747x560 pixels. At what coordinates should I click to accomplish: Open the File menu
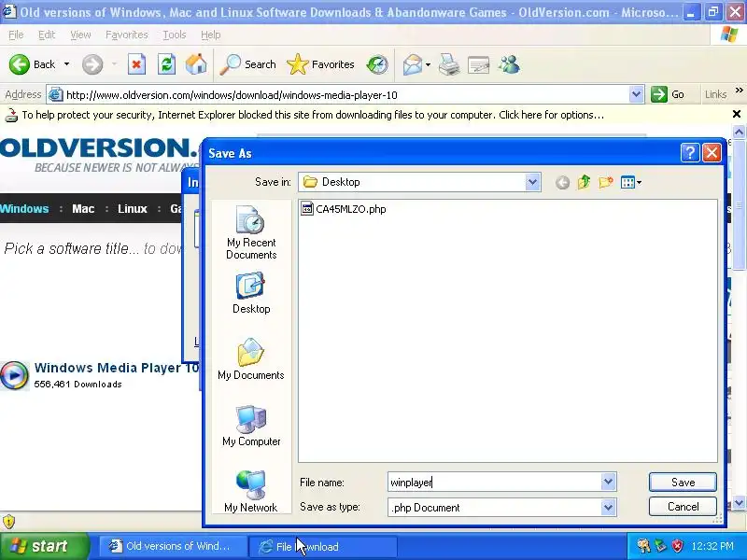pos(16,35)
